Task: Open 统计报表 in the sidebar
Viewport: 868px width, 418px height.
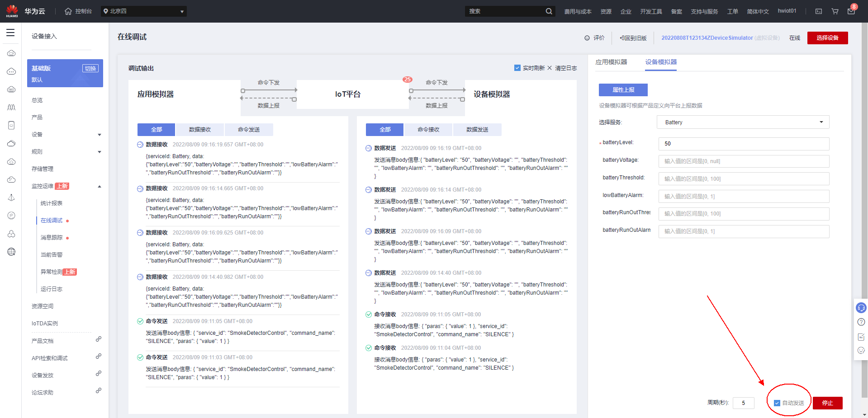Action: [x=52, y=203]
